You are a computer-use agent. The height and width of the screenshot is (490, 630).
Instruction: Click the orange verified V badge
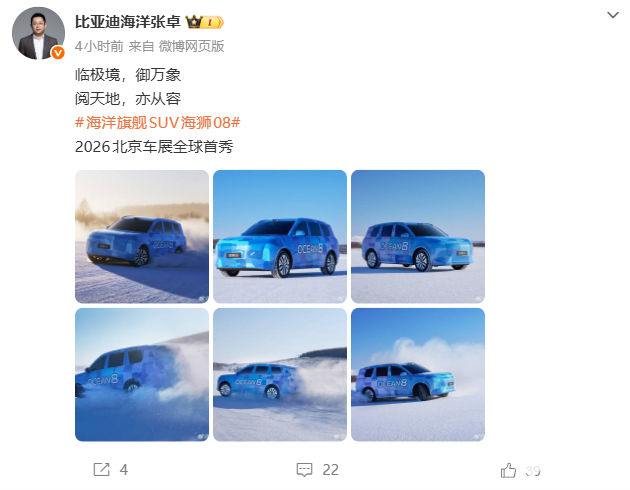click(58, 53)
